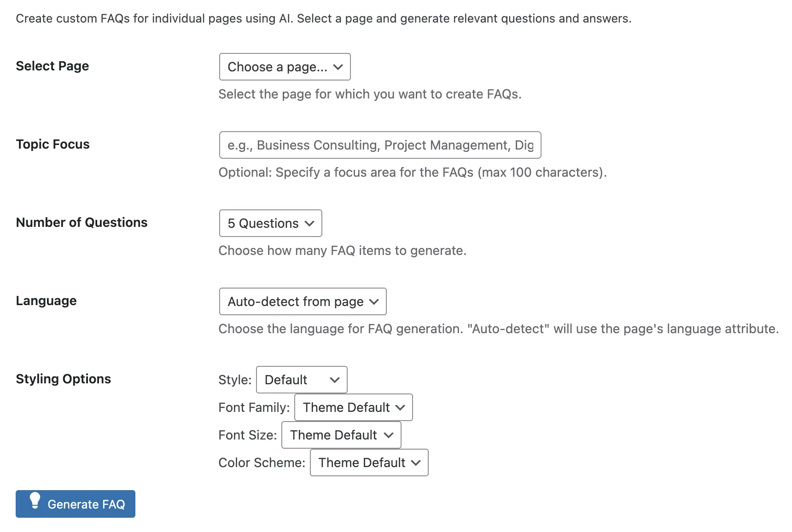
Task: Click the Topic Focus text field
Action: 380,145
